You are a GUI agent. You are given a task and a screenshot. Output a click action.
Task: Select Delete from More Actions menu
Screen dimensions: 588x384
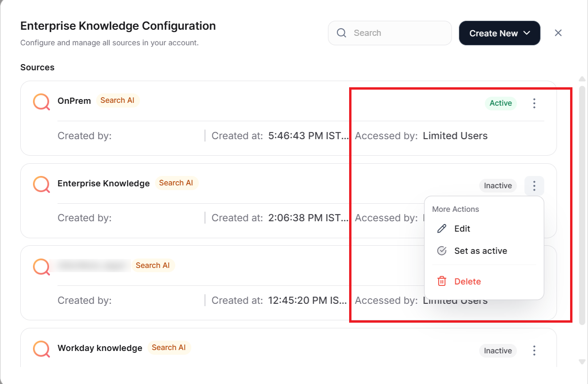pyautogui.click(x=467, y=282)
